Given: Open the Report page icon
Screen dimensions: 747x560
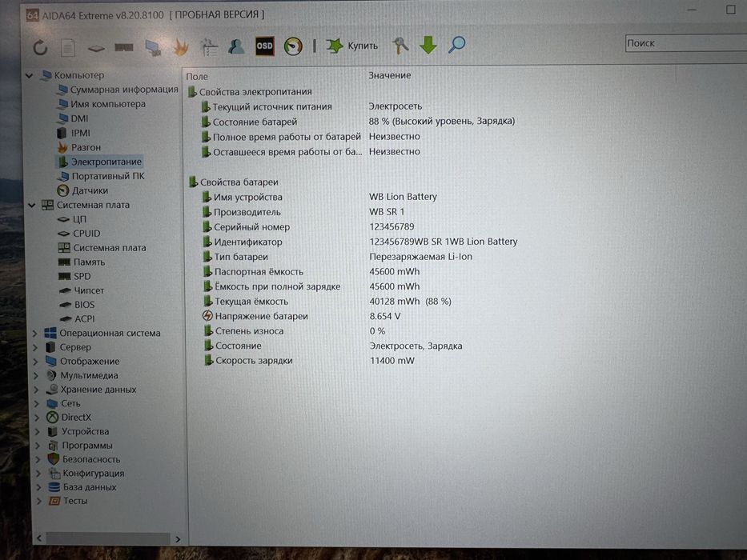Looking at the screenshot, I should coord(68,48).
